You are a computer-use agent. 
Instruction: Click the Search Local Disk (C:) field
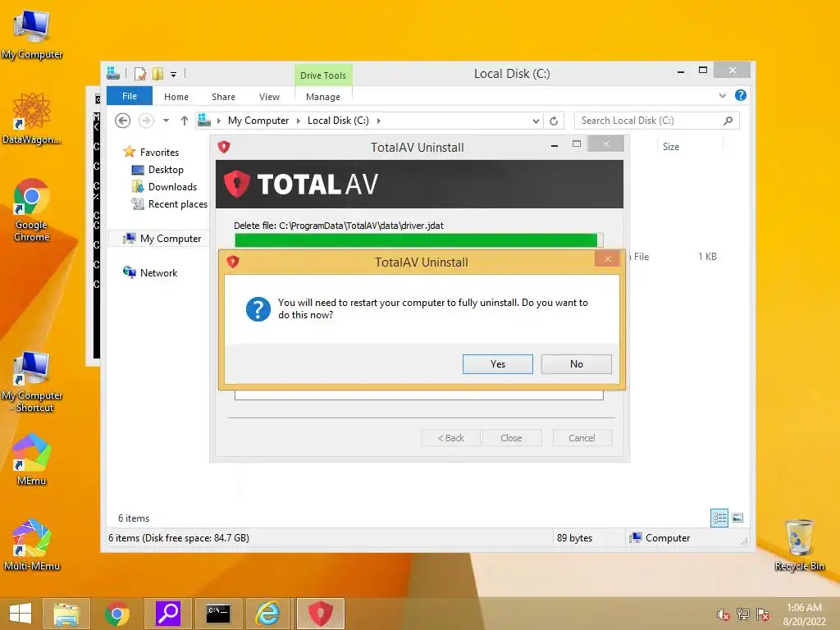coord(656,121)
